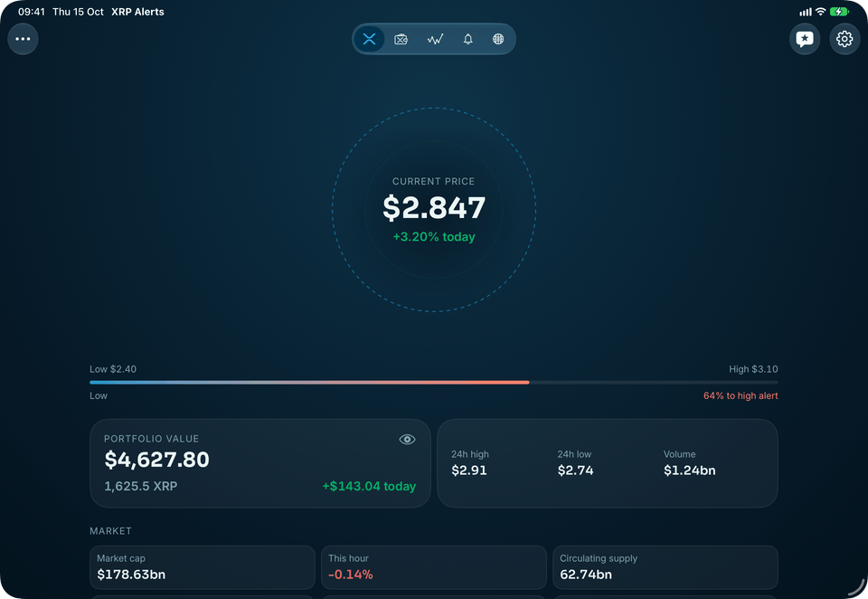
Task: Open the wallet tab icon
Action: (x=401, y=39)
